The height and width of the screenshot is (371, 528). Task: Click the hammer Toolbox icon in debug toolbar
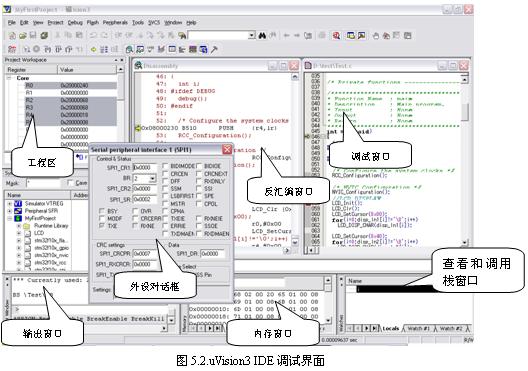(214, 49)
